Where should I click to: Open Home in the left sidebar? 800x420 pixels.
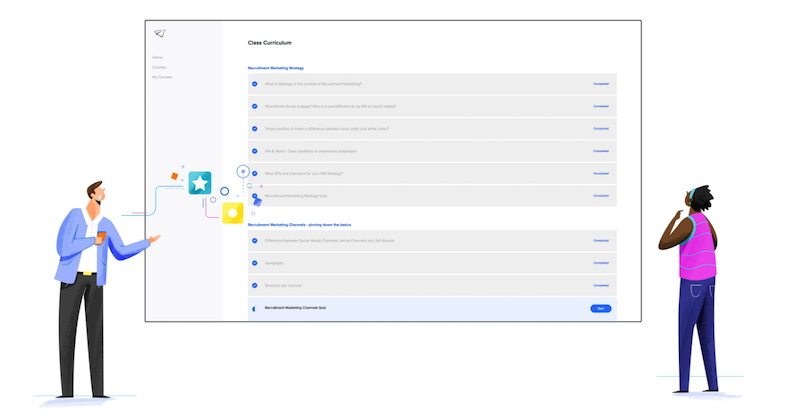(157, 58)
